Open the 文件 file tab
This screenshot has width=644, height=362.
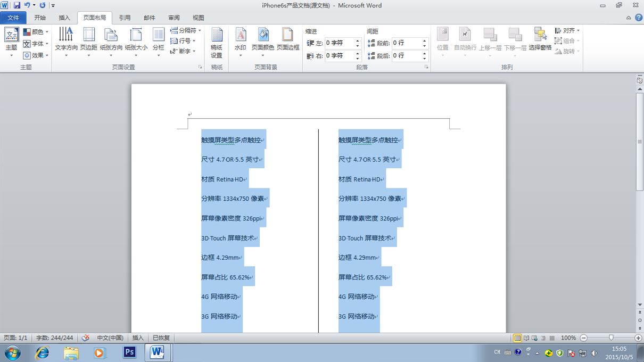(13, 18)
